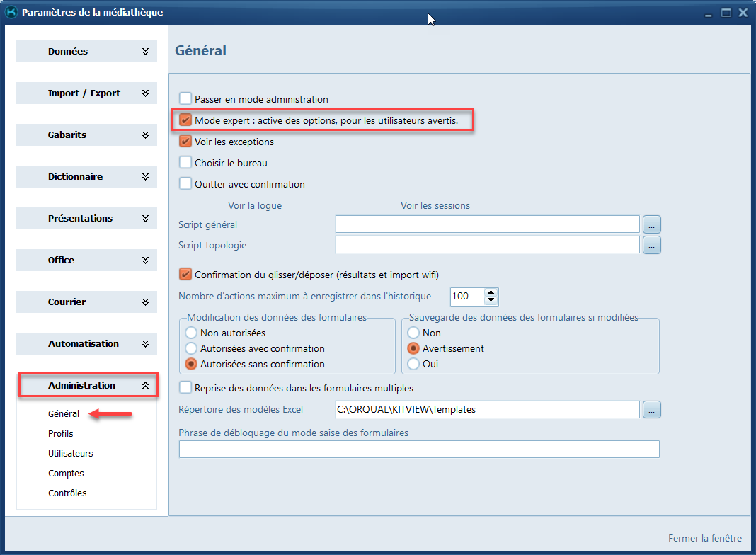Toggle Quitter avec confirmation checkbox

(x=185, y=184)
